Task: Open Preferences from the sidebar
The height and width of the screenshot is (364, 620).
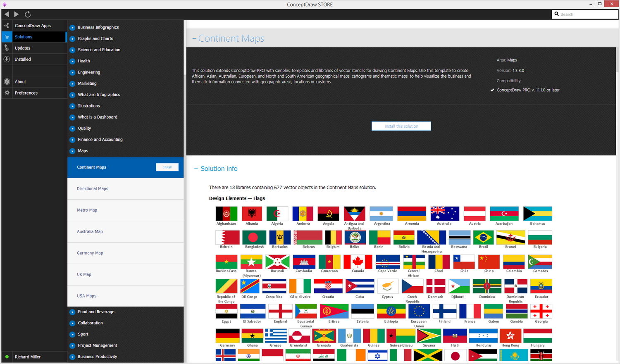Action: click(x=33, y=93)
